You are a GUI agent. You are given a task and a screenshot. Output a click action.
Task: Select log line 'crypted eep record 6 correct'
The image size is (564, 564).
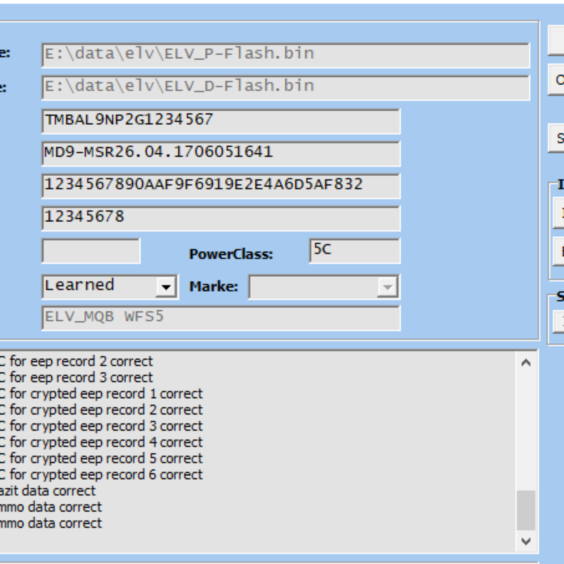click(x=117, y=474)
